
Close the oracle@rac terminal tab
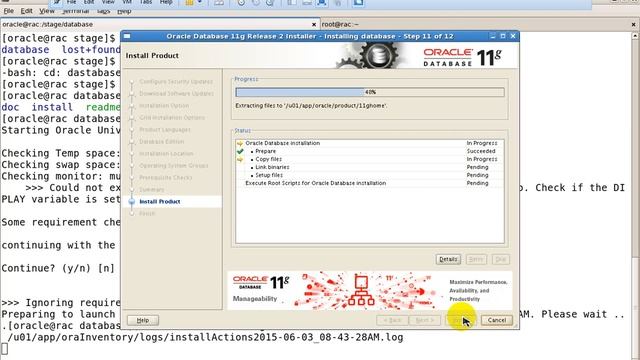click(314, 24)
